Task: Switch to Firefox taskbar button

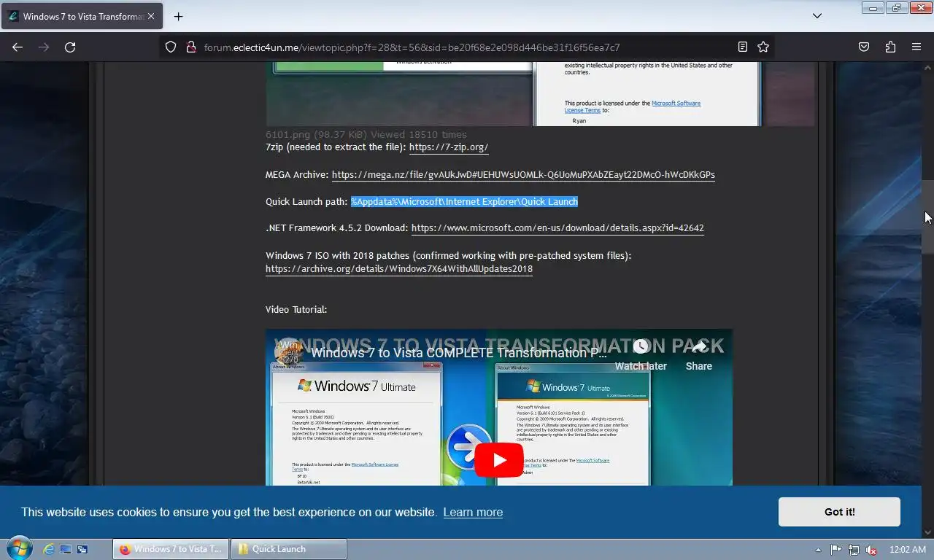Action: (x=171, y=549)
